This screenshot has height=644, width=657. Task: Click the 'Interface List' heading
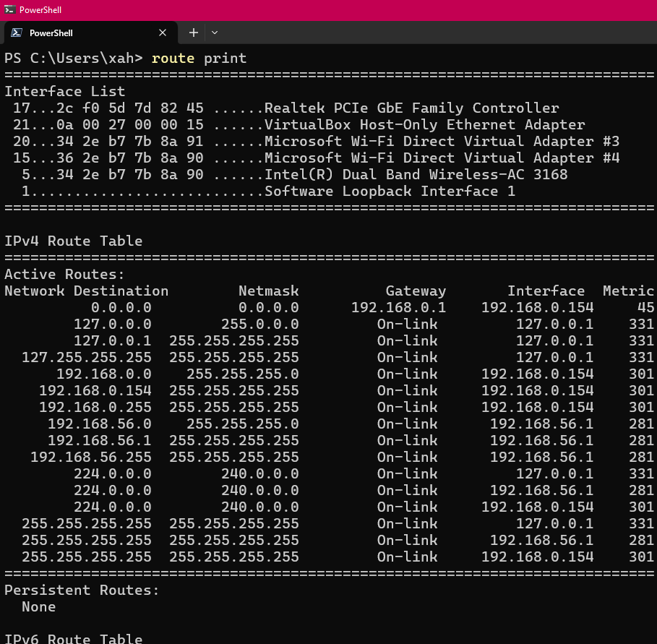point(64,91)
